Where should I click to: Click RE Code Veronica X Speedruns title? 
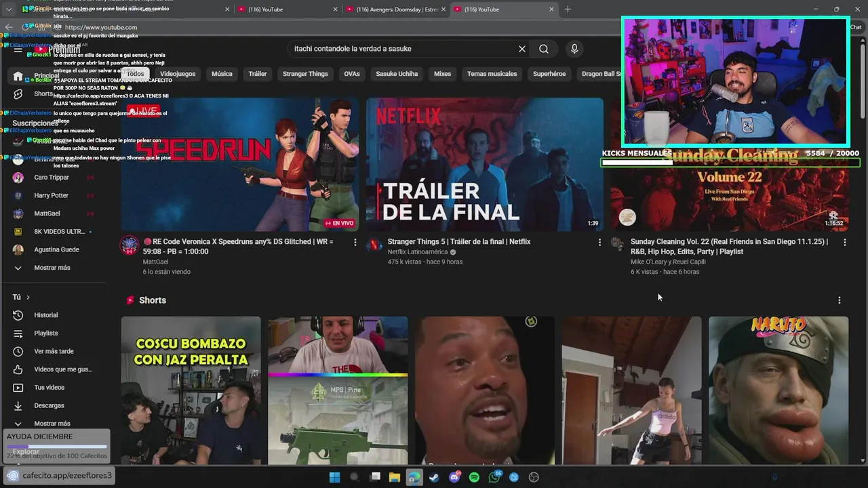238,247
